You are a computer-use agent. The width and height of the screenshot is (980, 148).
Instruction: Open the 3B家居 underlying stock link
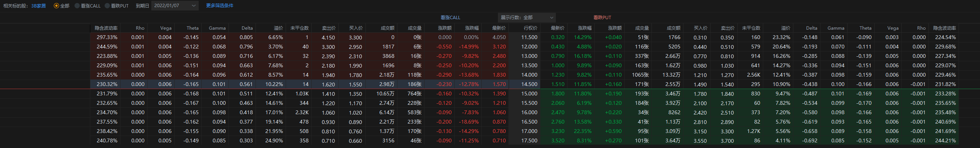38,6
